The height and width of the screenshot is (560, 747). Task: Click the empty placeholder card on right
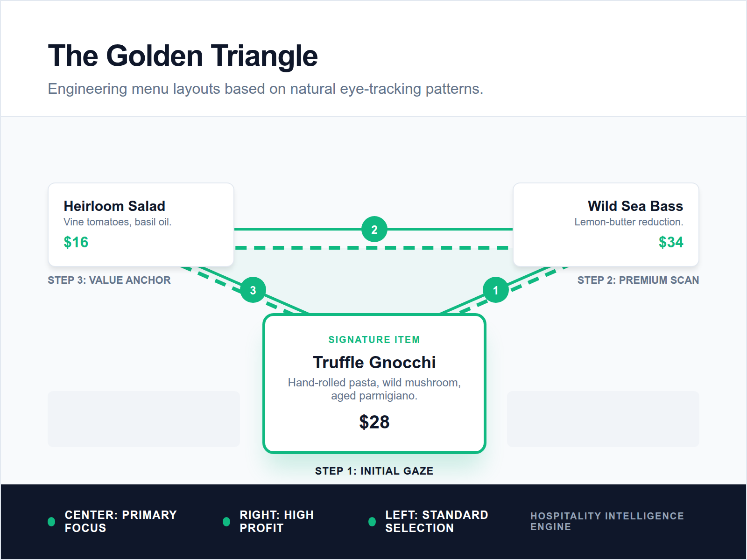pyautogui.click(x=603, y=419)
